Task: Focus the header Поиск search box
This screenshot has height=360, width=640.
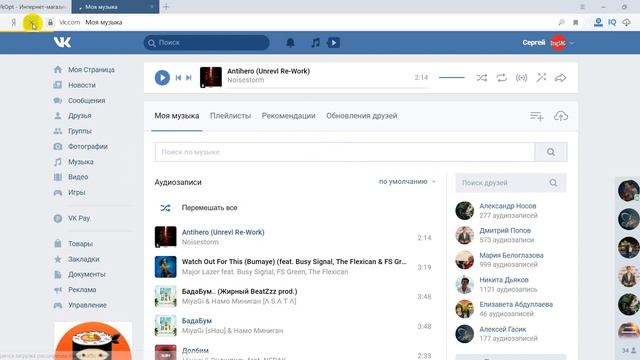Action: pos(207,42)
